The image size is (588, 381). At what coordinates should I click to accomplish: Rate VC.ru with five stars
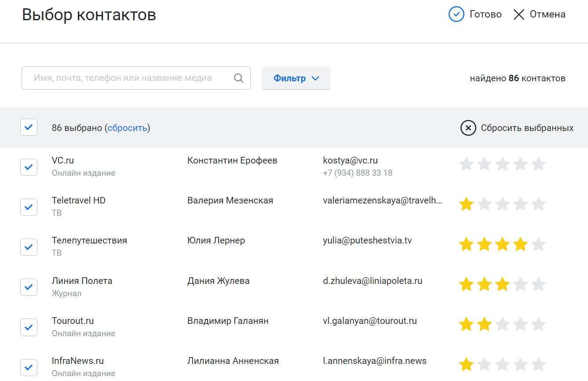click(x=538, y=164)
